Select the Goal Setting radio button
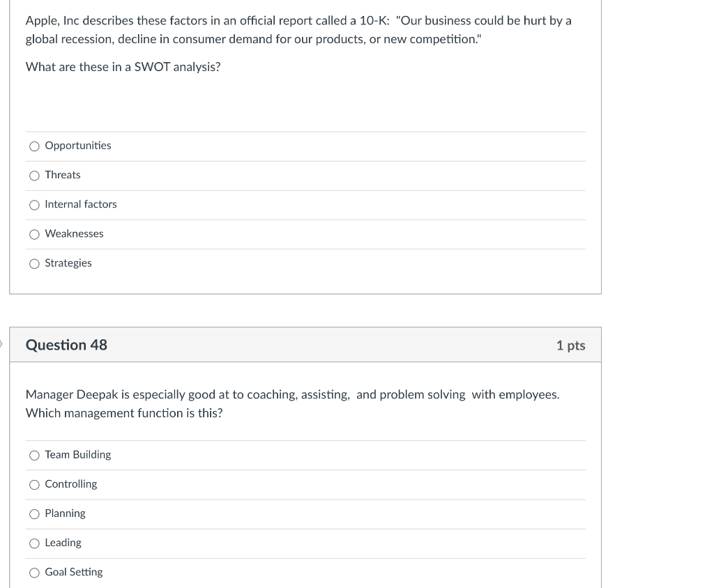The image size is (714, 588). tap(34, 572)
